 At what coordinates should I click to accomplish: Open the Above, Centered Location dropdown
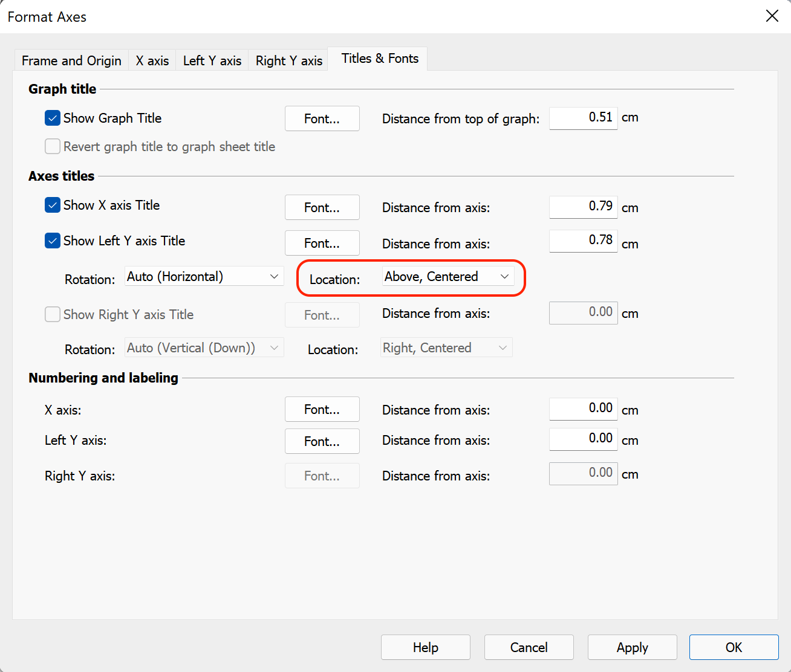pyautogui.click(x=449, y=276)
